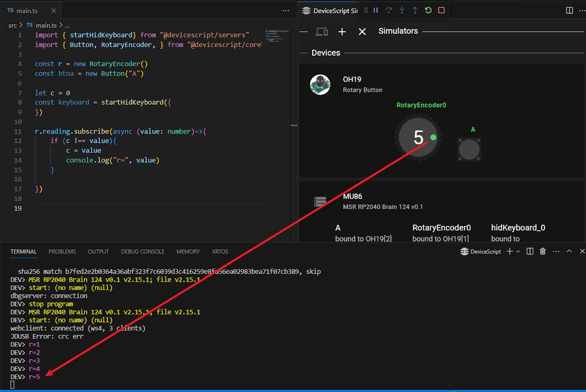Screen dimensions: 586x392
Task: Stop the debugger with the red square
Action: click(441, 10)
